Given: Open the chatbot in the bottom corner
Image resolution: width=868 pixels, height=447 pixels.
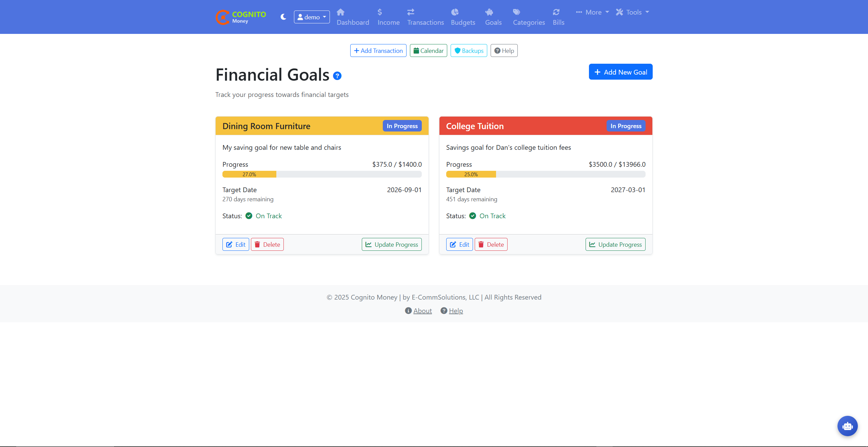Looking at the screenshot, I should click(847, 426).
